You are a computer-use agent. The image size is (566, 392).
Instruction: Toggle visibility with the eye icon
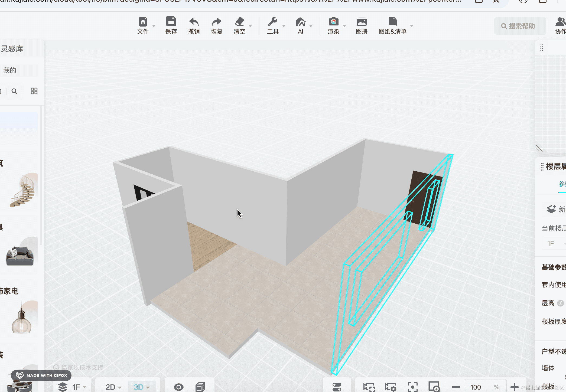[178, 387]
